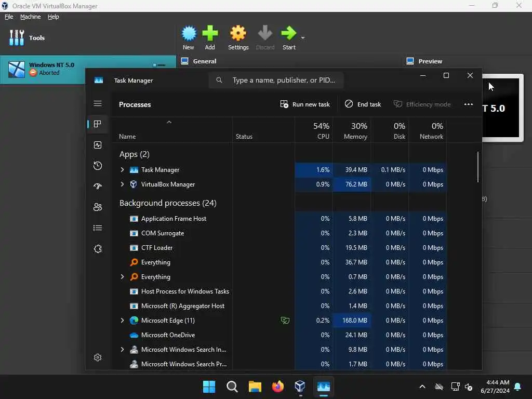The height and width of the screenshot is (399, 532).
Task: Open the Performance page icon in sidebar
Action: click(x=98, y=145)
